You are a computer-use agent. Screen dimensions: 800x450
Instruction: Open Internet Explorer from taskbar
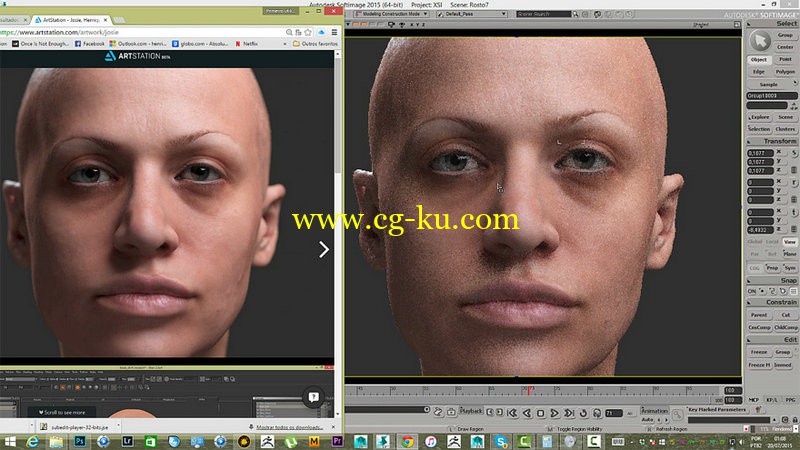[32, 441]
